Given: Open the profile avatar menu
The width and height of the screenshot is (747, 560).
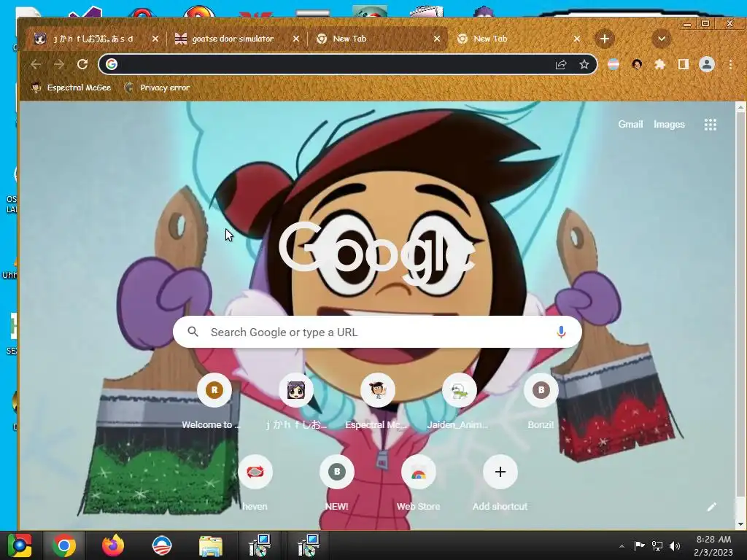Looking at the screenshot, I should tap(706, 64).
